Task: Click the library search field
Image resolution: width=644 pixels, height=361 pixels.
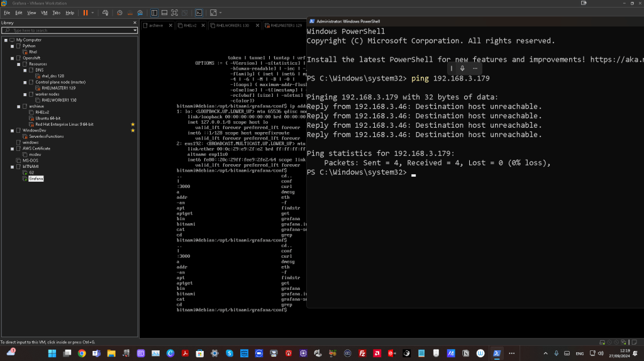Action: (x=68, y=30)
